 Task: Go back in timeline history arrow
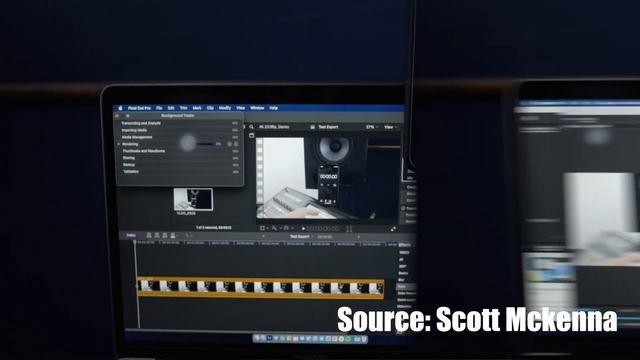pyautogui.click(x=263, y=236)
